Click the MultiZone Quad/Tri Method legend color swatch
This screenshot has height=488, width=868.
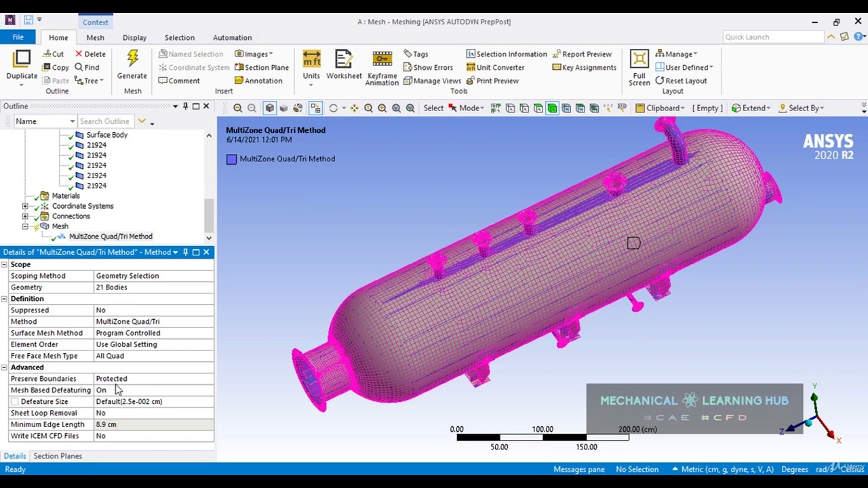(x=232, y=159)
